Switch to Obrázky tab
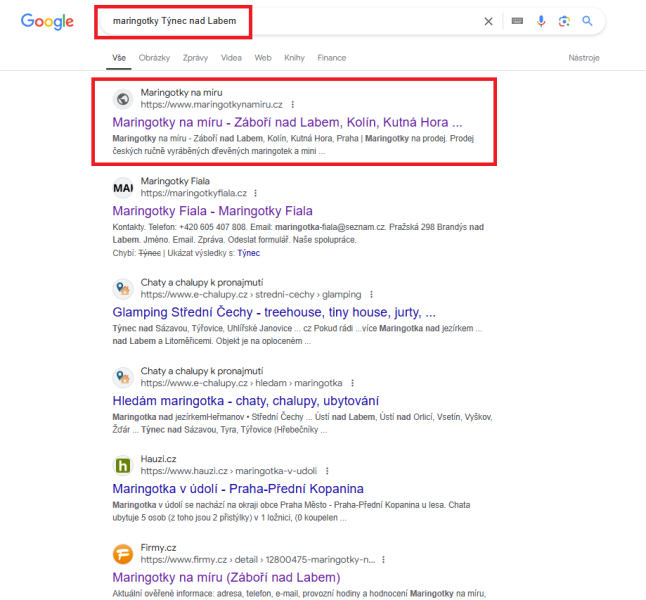The image size is (646, 600). coord(154,58)
